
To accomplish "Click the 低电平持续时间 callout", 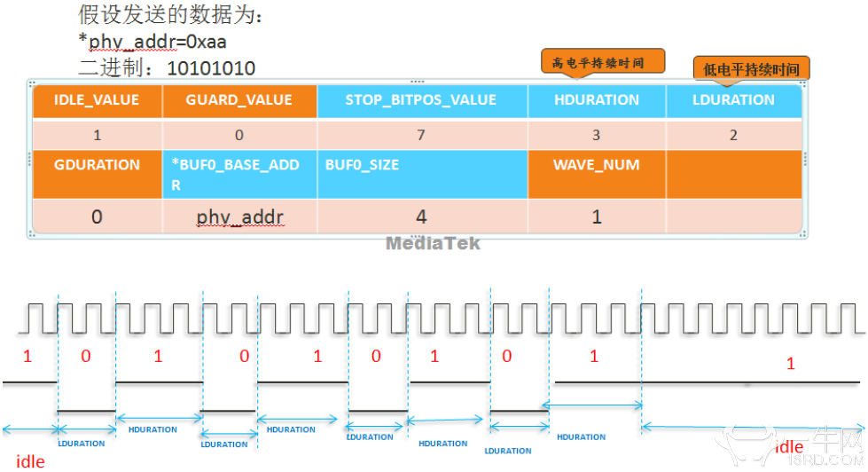I will coord(751,70).
